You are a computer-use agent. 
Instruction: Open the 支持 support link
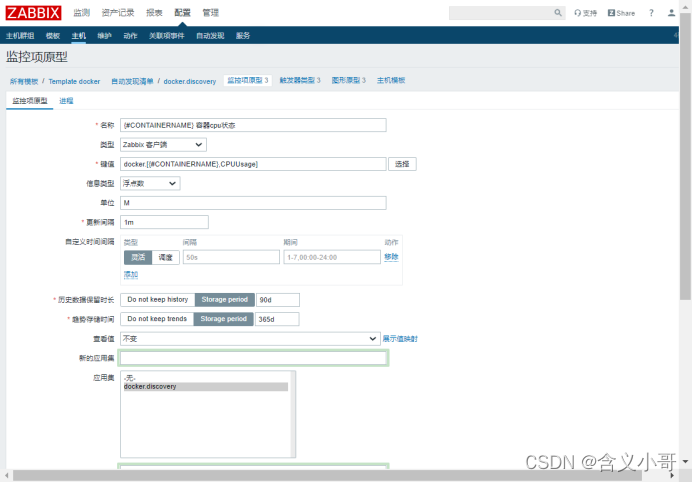[585, 13]
